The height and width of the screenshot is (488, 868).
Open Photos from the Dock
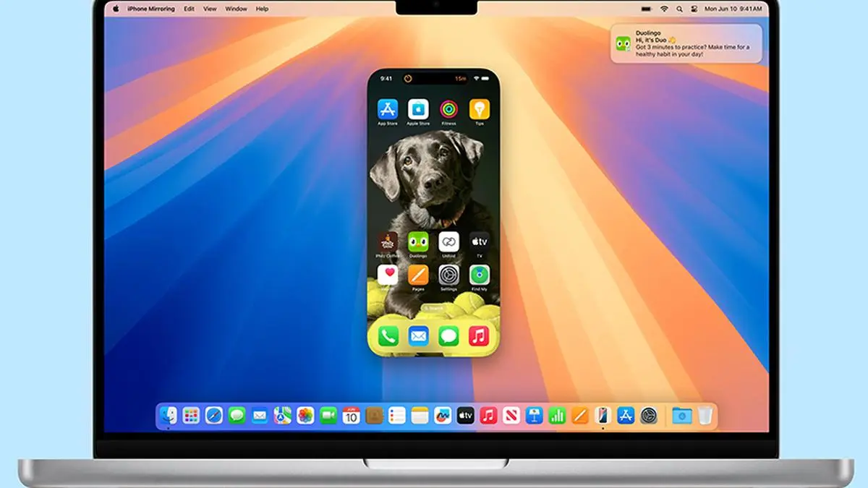tap(305, 415)
